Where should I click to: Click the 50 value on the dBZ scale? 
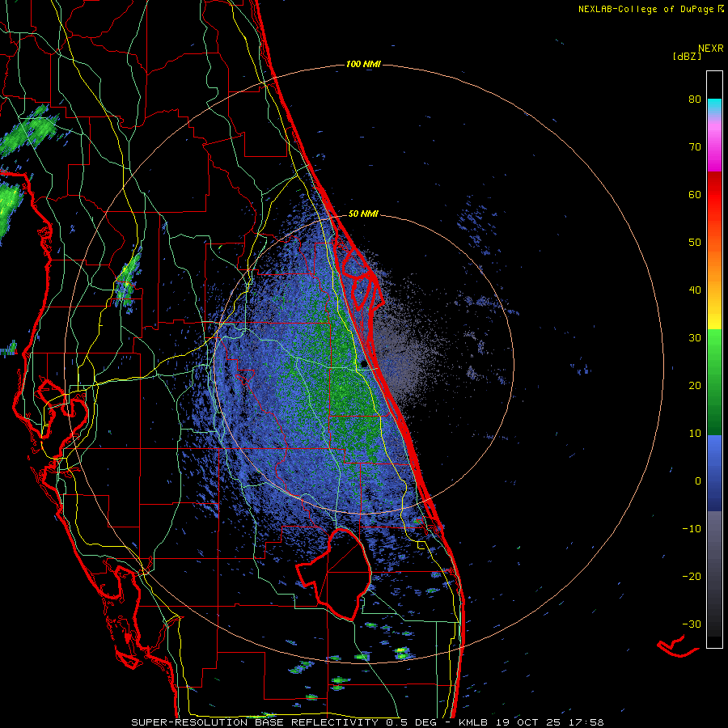click(695, 243)
